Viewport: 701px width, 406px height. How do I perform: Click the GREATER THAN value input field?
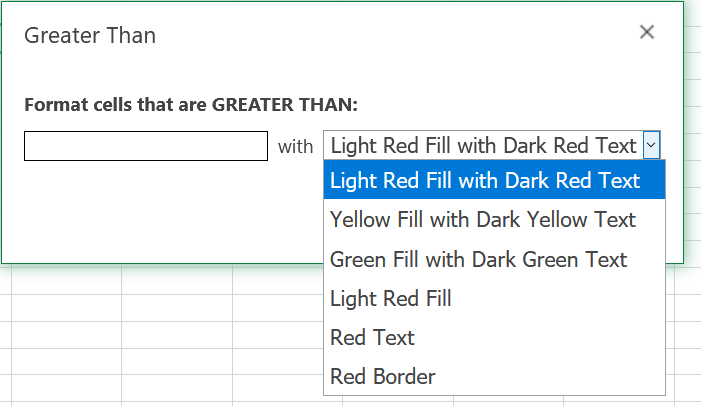(146, 146)
